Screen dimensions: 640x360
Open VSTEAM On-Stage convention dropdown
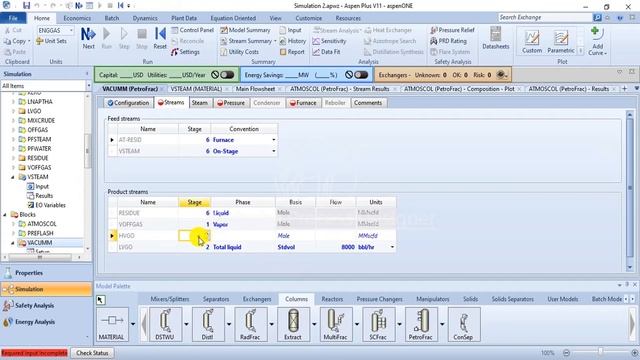(x=274, y=151)
